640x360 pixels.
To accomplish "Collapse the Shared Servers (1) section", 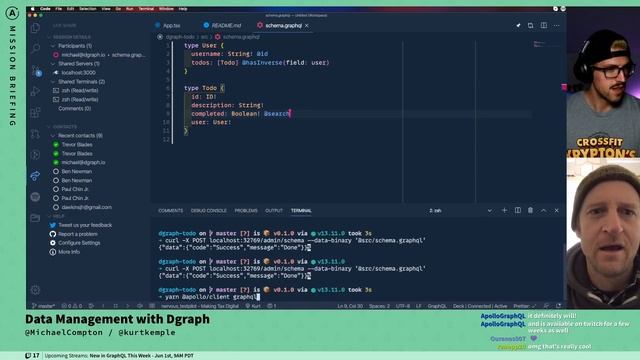I will tap(53, 64).
